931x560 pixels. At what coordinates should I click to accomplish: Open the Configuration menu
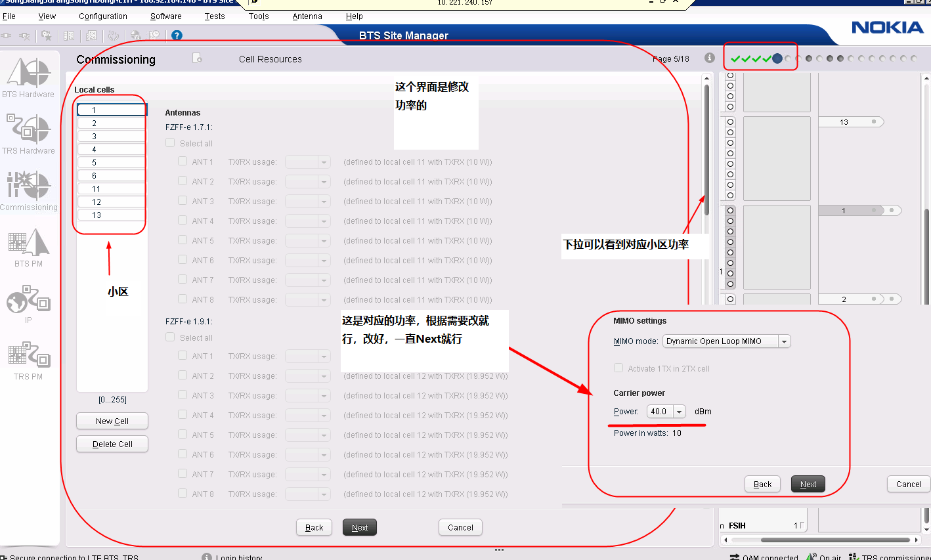[x=103, y=16]
